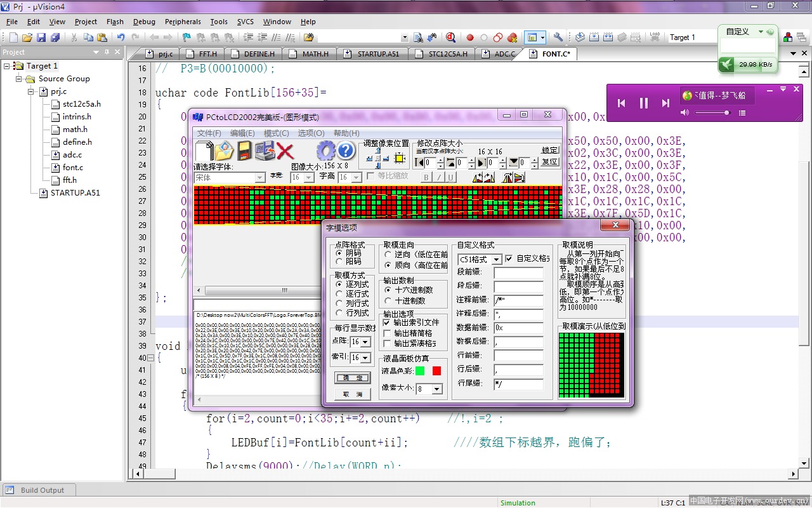
Task: Switch to the Build Output tab
Action: point(38,490)
